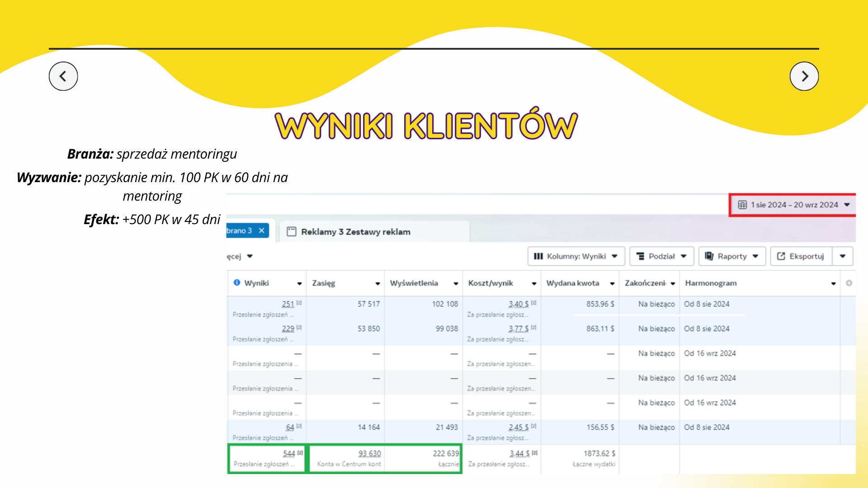Click the Eksportuj button
The width and height of the screenshot is (868, 488).
tap(801, 256)
